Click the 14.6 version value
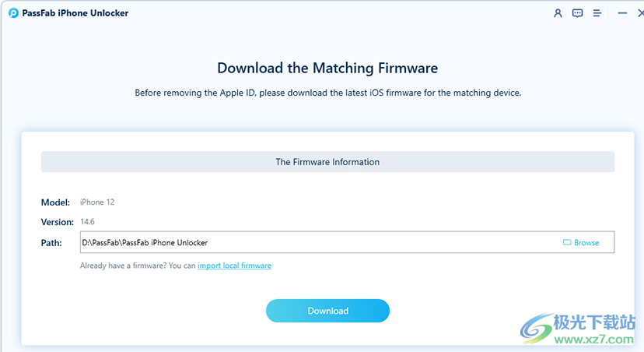This screenshot has width=644, height=352. point(87,222)
